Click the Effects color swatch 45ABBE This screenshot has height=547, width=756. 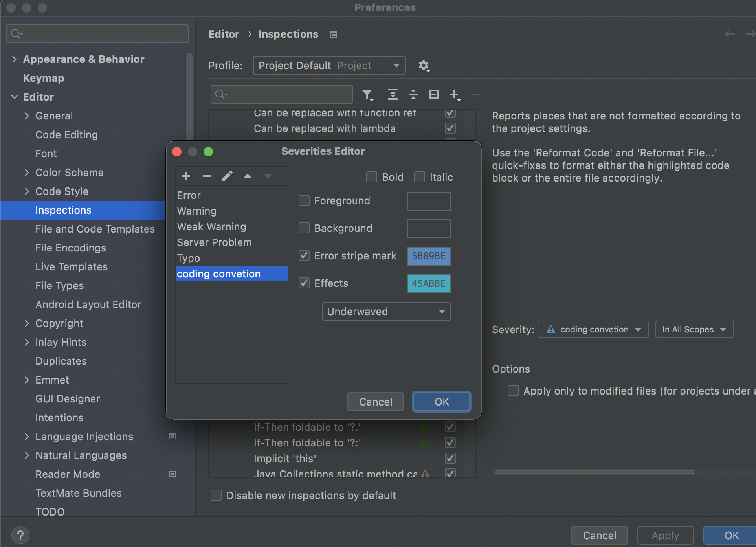coord(429,283)
